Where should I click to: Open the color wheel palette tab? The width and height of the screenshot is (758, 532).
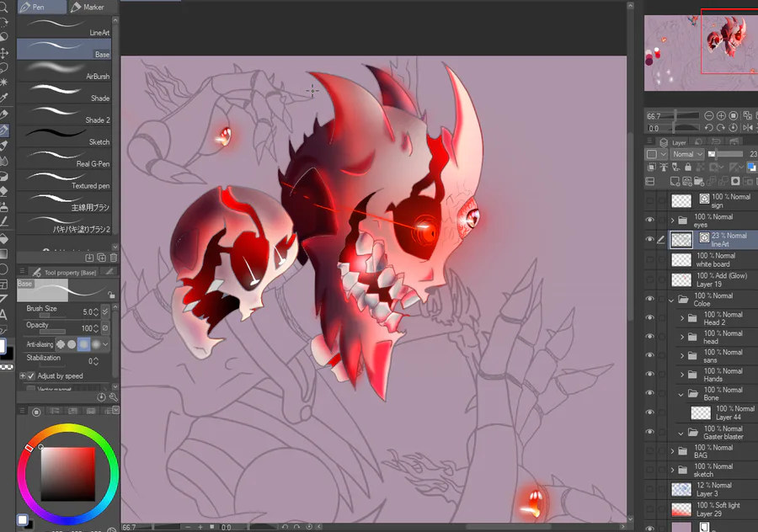click(x=36, y=412)
